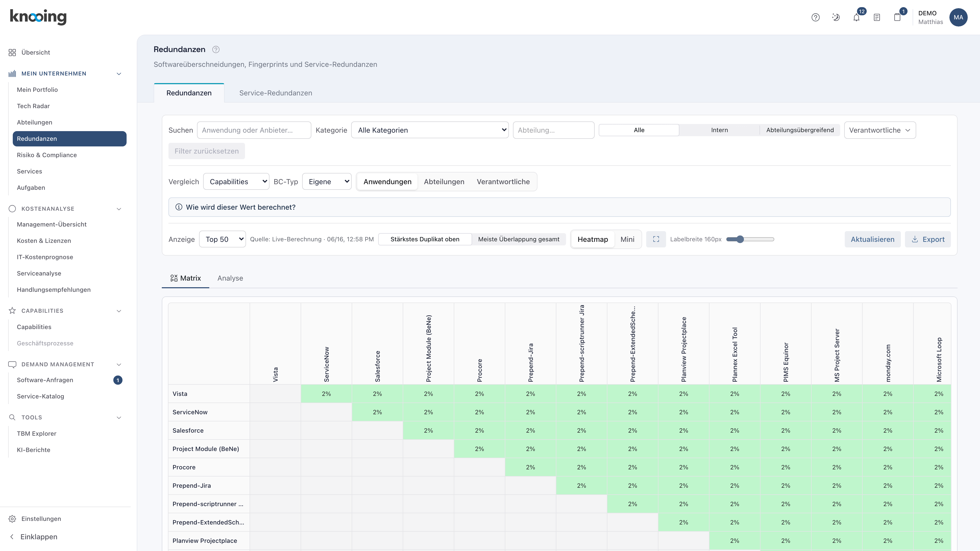This screenshot has height=551, width=980.
Task: Click the Capabilities star icon
Action: click(x=12, y=311)
